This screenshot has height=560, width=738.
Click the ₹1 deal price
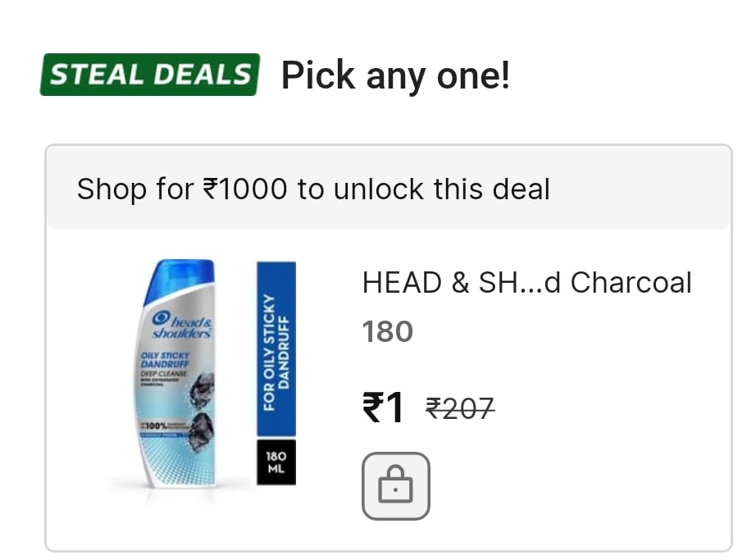[x=383, y=407]
